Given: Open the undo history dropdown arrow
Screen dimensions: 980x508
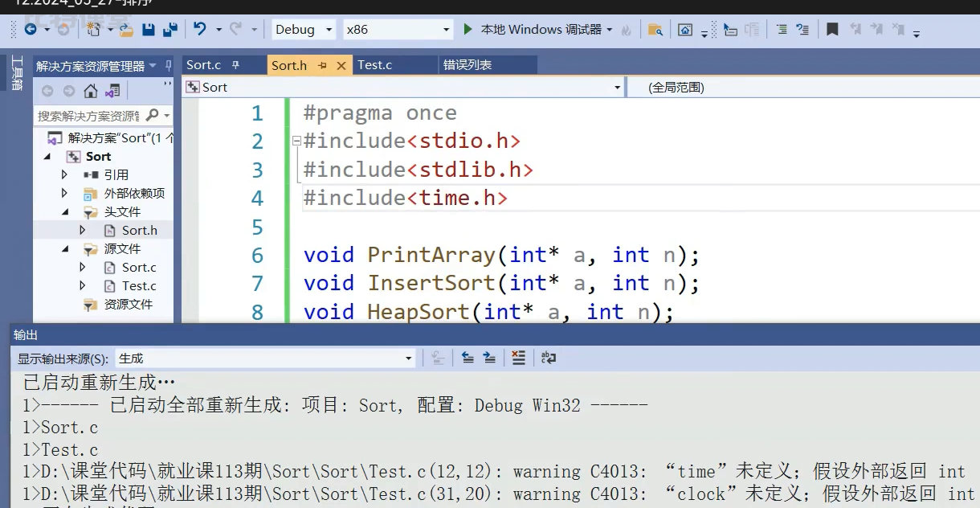Looking at the screenshot, I should coord(218,30).
